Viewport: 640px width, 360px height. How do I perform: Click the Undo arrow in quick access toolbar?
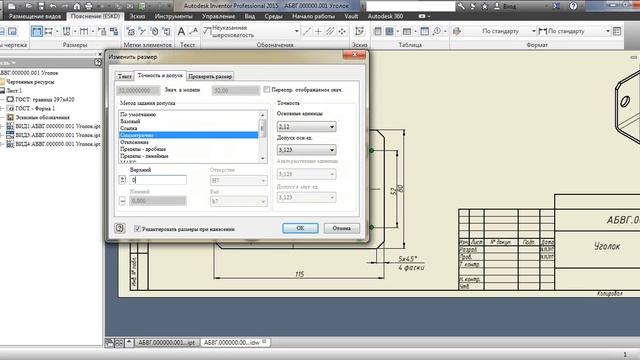coord(53,6)
